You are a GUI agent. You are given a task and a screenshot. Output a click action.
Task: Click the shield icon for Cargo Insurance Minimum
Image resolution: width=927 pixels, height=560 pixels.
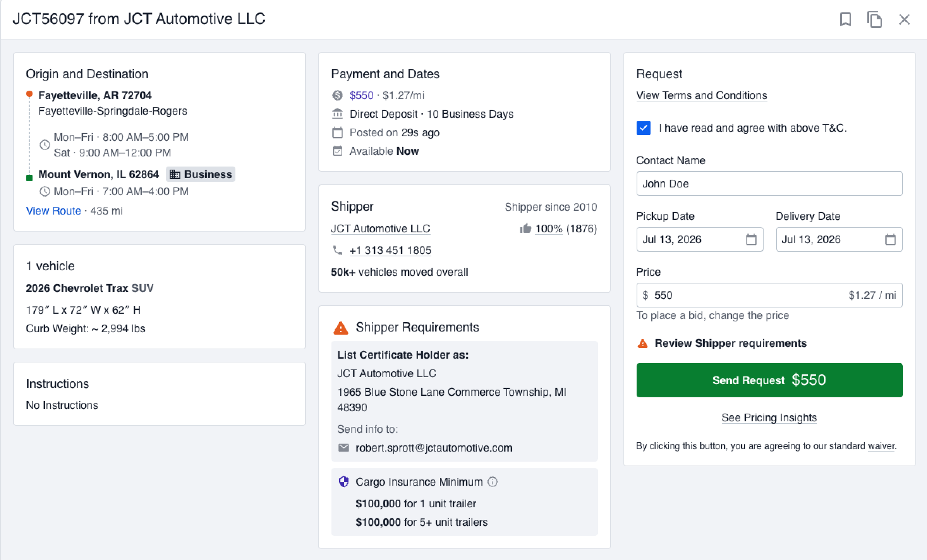343,482
